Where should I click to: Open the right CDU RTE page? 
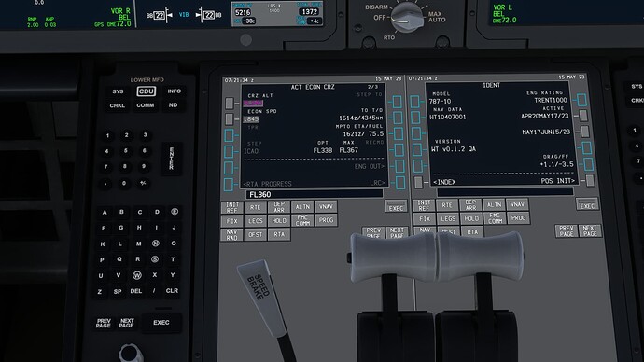447,205
